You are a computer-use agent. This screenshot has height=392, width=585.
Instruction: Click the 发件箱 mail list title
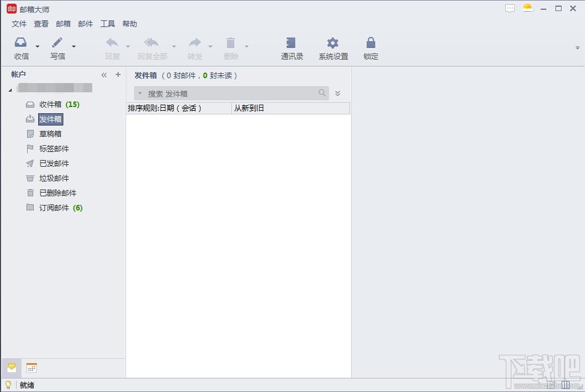point(146,76)
